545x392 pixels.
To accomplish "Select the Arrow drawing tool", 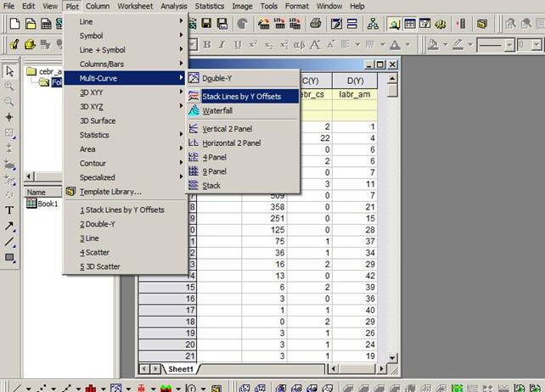I will (9, 227).
